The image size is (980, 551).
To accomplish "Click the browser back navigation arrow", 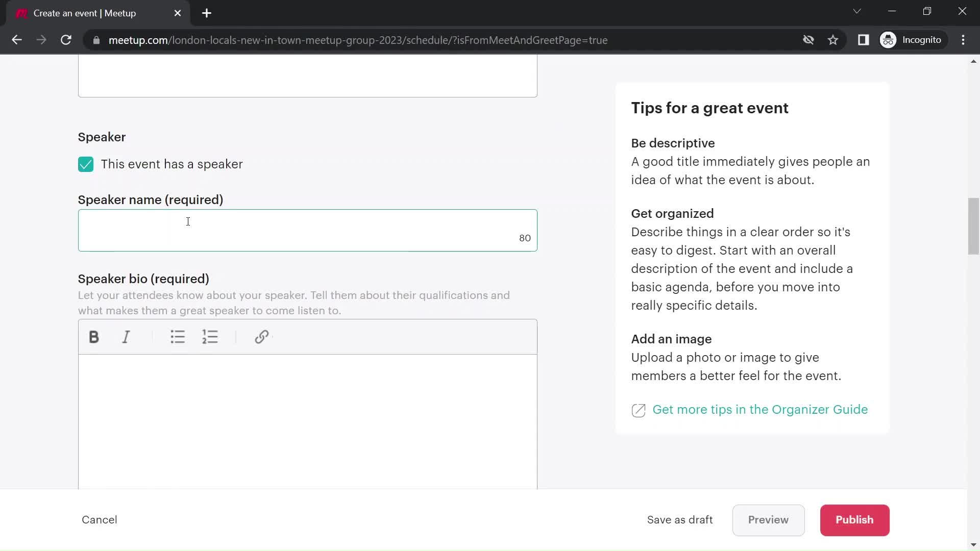I will pyautogui.click(x=16, y=40).
